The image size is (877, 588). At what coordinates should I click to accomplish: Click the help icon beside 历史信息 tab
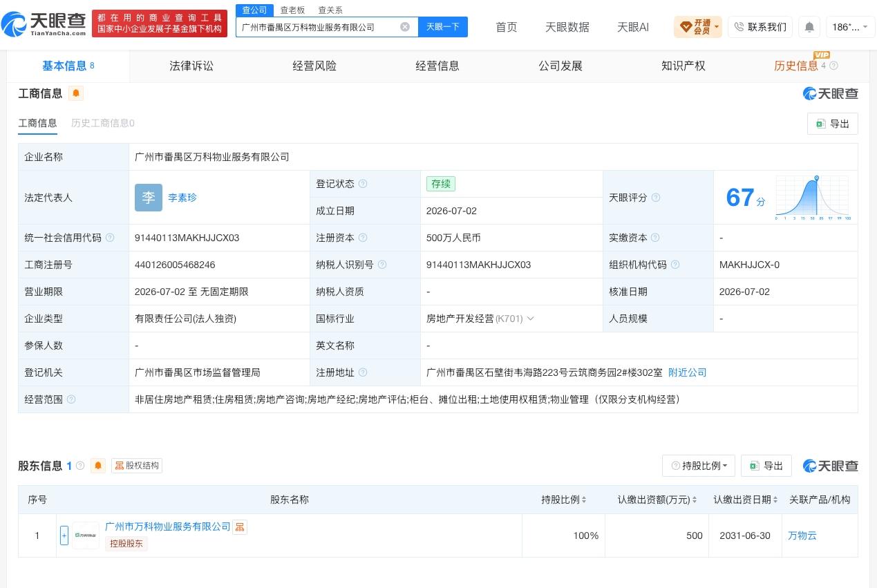[x=833, y=66]
